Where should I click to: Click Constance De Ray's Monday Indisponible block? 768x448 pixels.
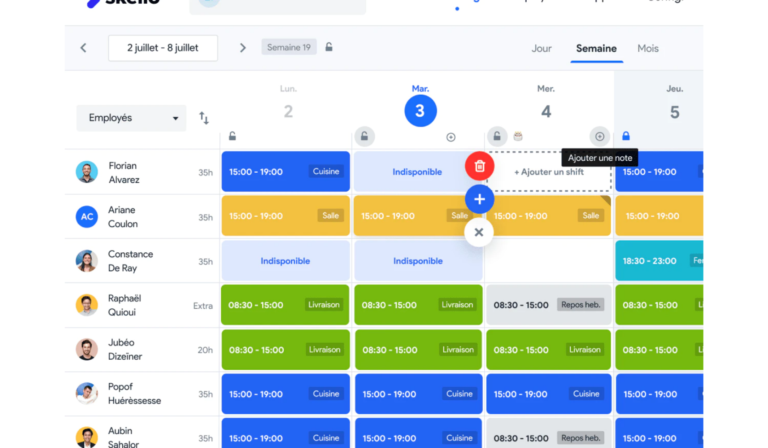286,260
